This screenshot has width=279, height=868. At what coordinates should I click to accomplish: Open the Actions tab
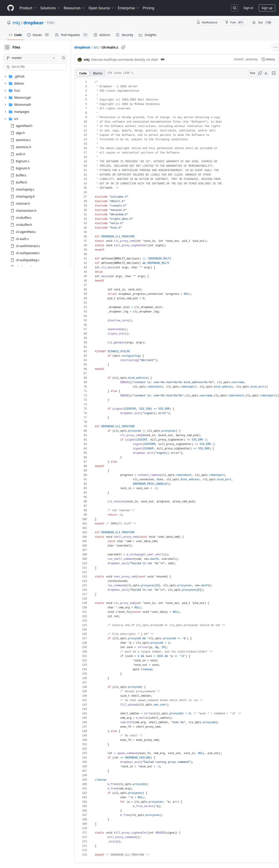coord(102,35)
